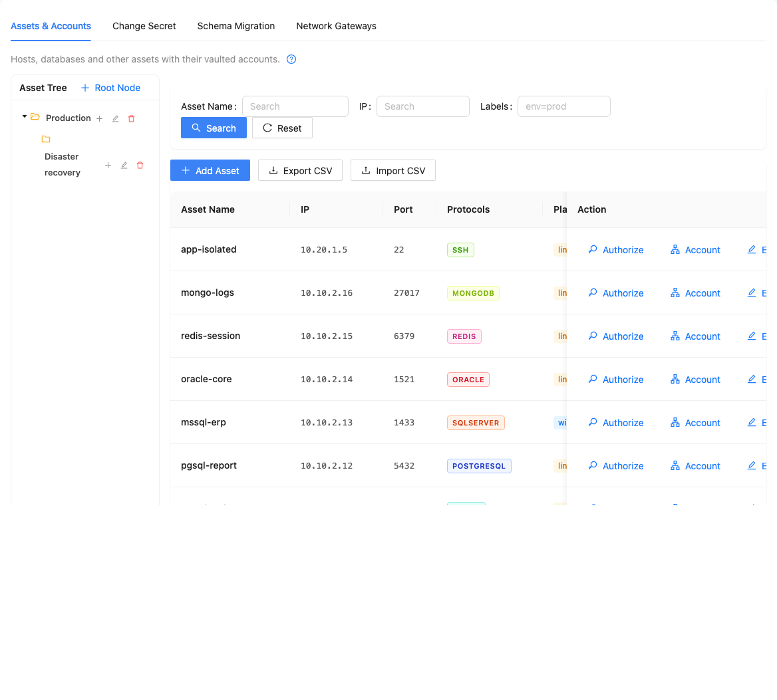
Task: Open Account for mongo-logs
Action: pyautogui.click(x=695, y=293)
